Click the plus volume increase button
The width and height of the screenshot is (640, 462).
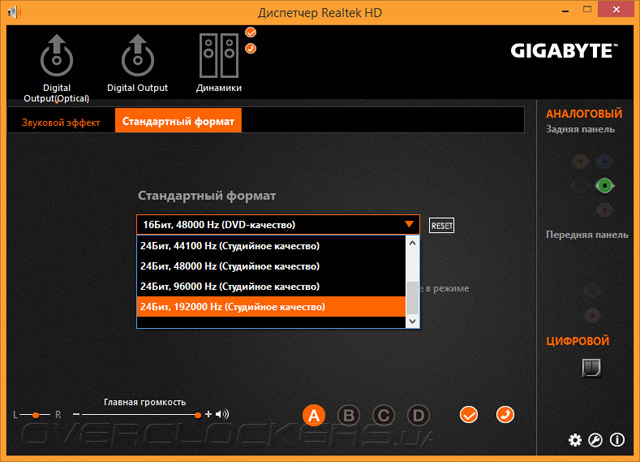coord(209,414)
